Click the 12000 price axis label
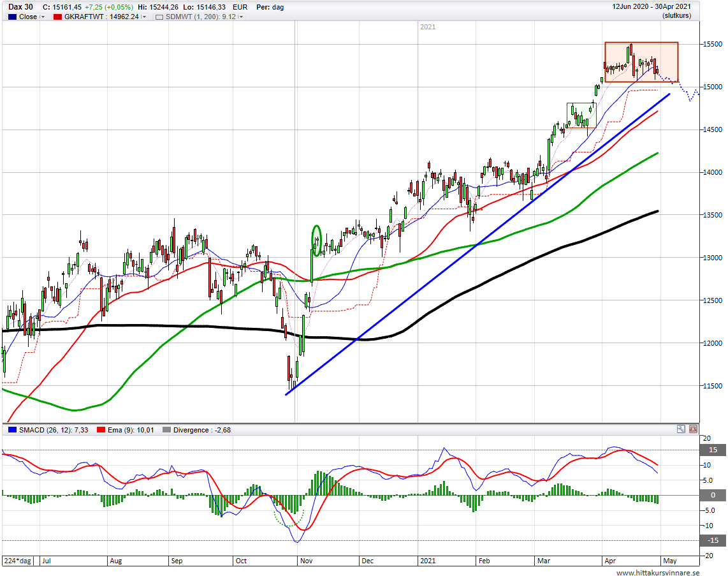The image size is (728, 576). tap(713, 343)
